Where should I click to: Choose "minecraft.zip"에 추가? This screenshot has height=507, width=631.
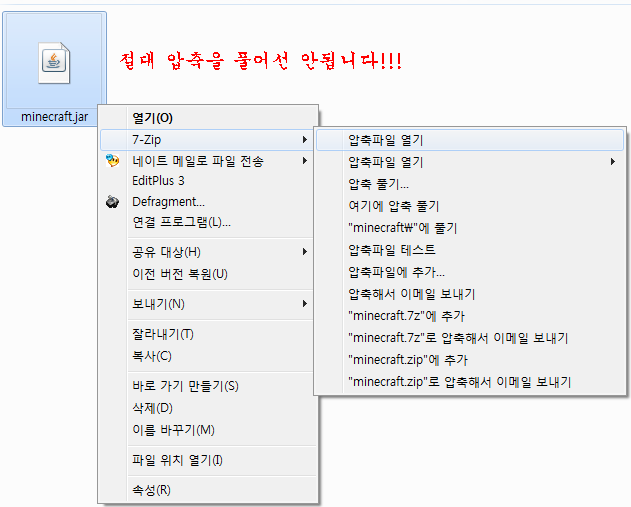click(470, 360)
